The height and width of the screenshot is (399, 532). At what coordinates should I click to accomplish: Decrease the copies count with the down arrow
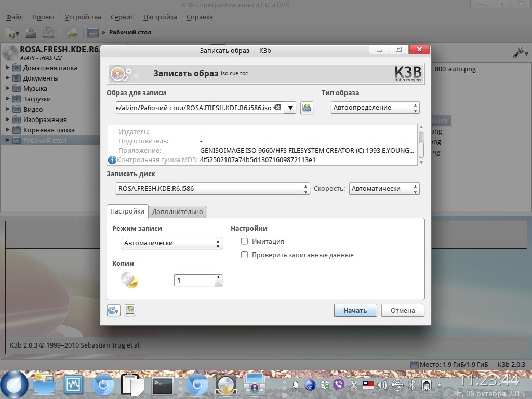click(219, 283)
